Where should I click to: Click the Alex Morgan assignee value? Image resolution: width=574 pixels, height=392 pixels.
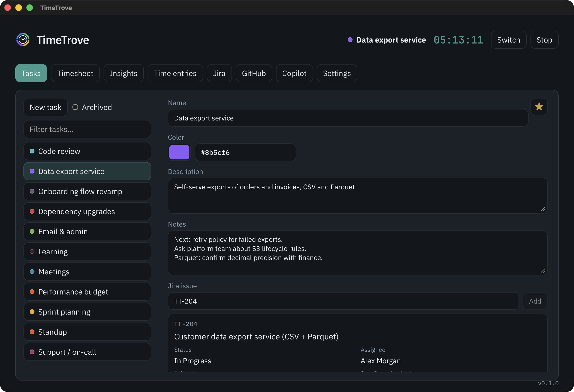coord(381,361)
